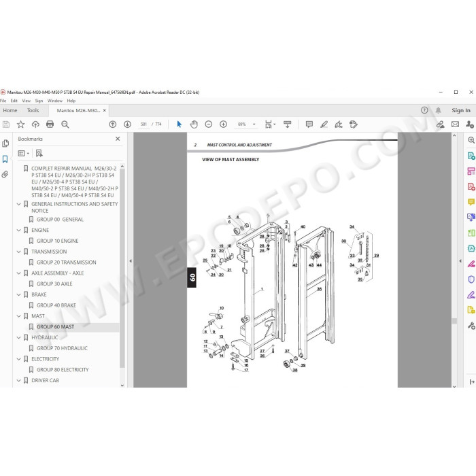Open the Help menu
The image size is (476, 476).
[71, 101]
